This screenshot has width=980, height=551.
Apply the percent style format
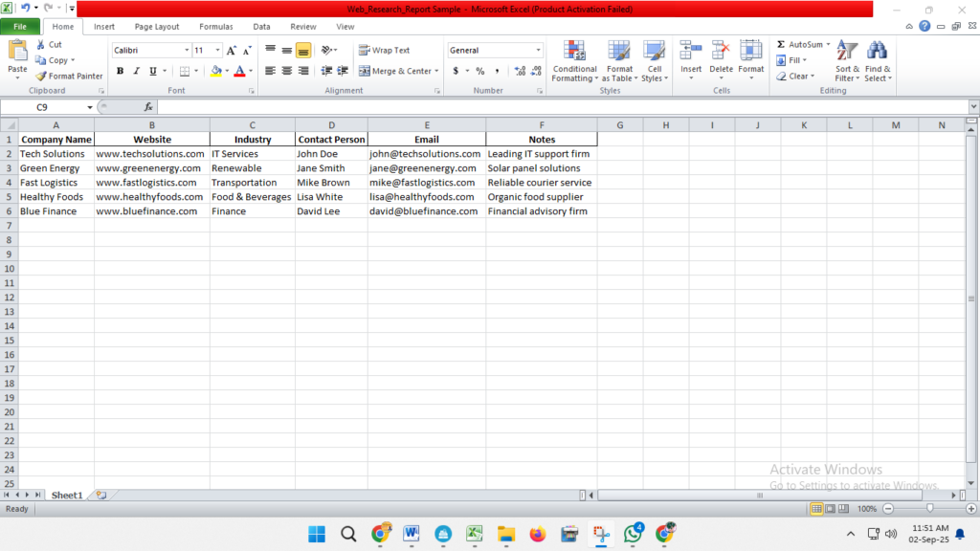(x=480, y=71)
